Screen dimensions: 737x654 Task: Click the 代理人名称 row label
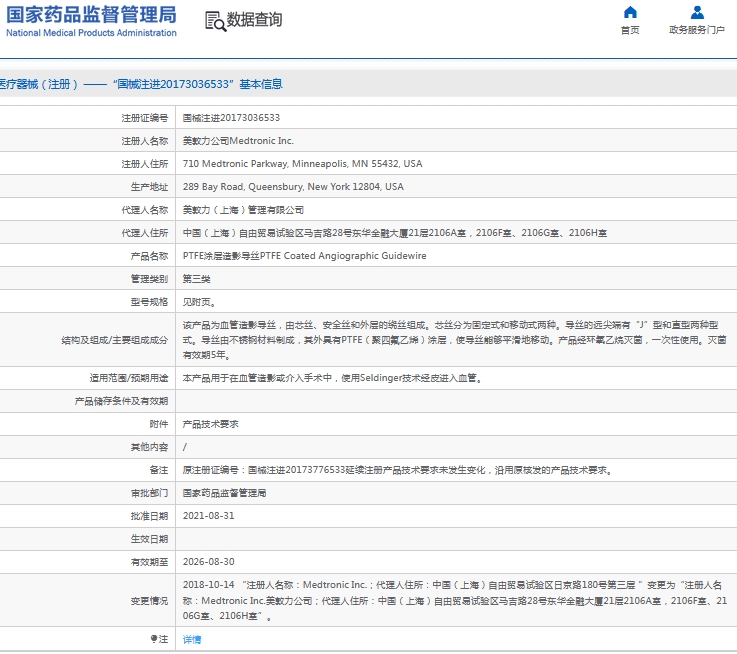pos(145,210)
